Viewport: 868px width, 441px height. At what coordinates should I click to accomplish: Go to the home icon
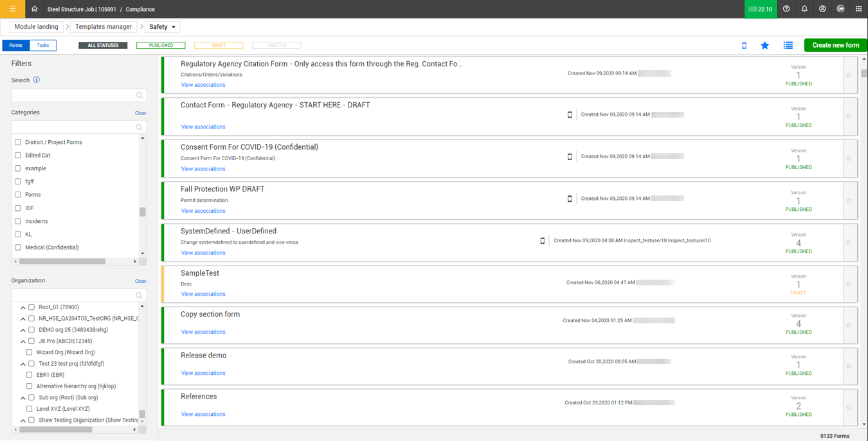[x=35, y=9]
